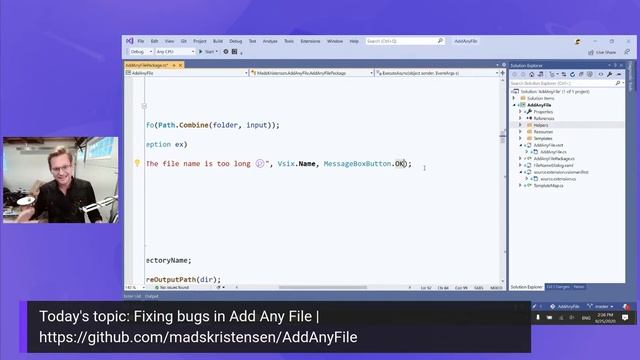Select TemplateMap.cs in Solution Explorer
This screenshot has height=360, width=640.
tap(548, 186)
